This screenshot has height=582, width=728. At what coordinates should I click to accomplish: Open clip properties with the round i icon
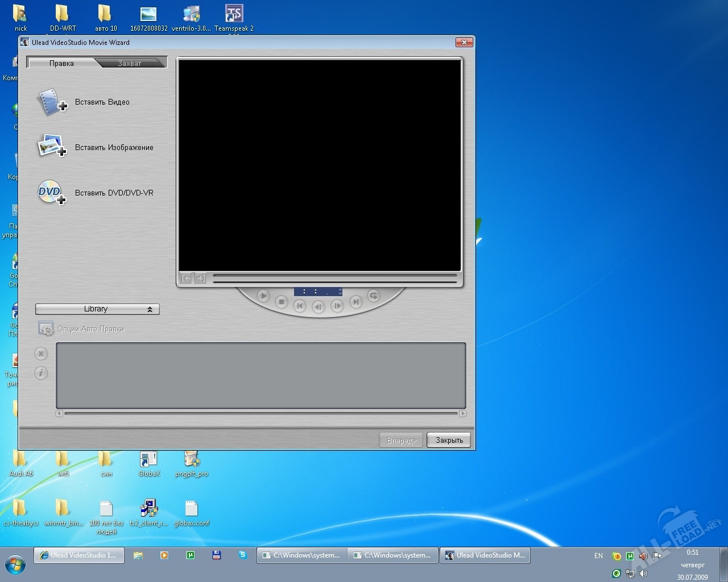point(41,373)
